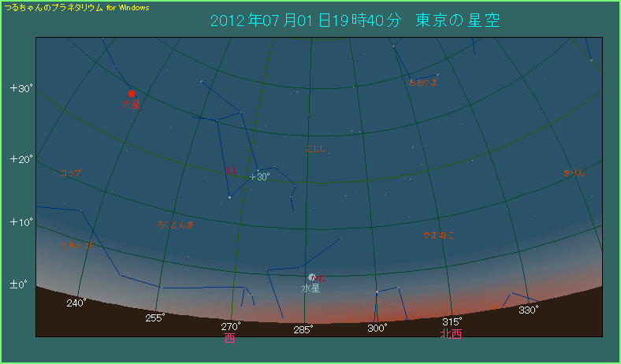Click the きりん constellation label
This screenshot has height=364, width=621.
(x=575, y=173)
